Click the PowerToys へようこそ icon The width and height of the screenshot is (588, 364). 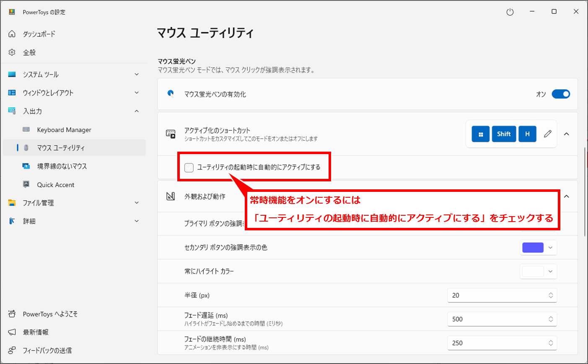(x=12, y=314)
